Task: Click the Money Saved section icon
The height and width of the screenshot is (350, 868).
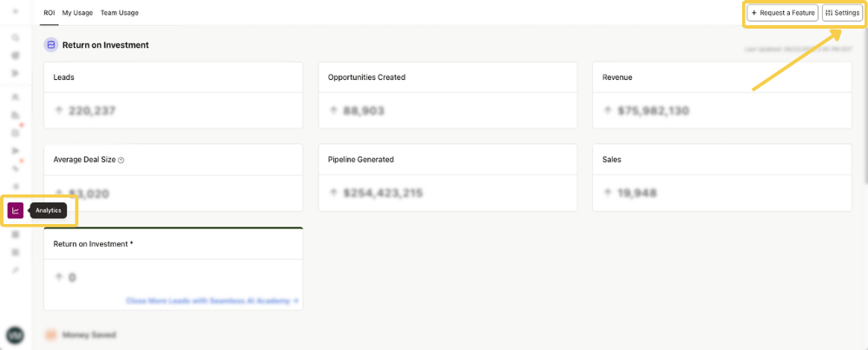Action: [x=51, y=335]
